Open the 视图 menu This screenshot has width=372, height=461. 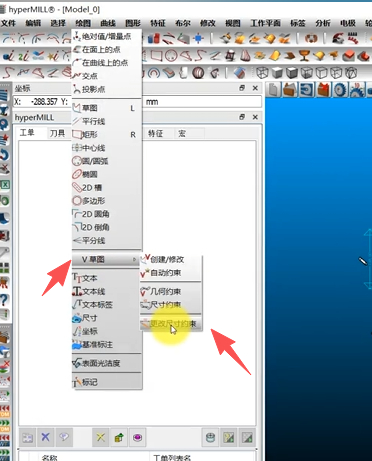point(233,23)
